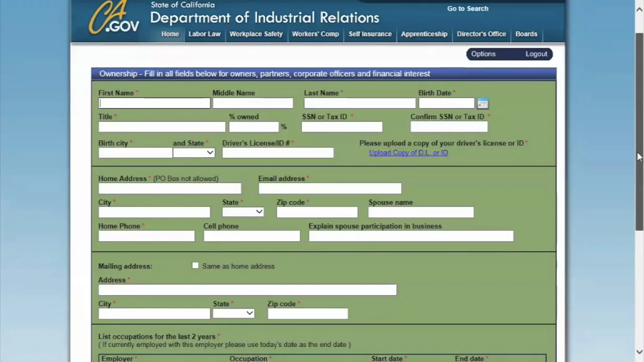Click the Title input field
Screen dimensions: 644x362
tap(162, 127)
